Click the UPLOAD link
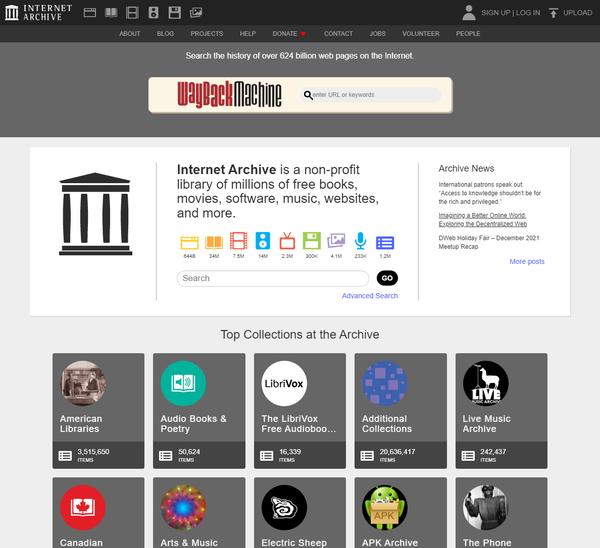Viewport: 600px width, 548px height. pos(577,13)
